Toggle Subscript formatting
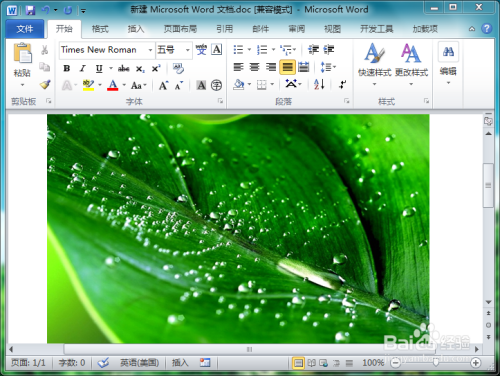The height and width of the screenshot is (376, 500). pos(140,69)
